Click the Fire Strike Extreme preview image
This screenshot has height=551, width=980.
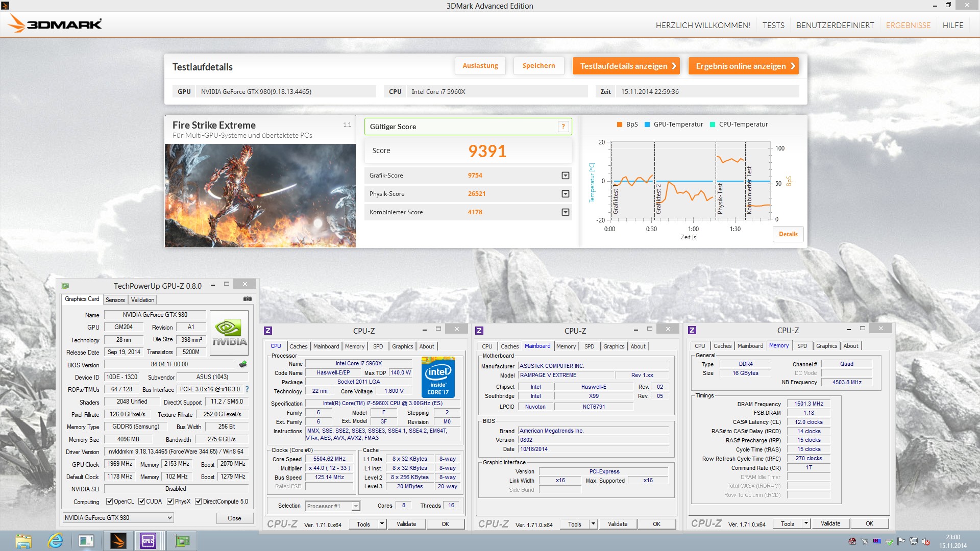pos(260,196)
